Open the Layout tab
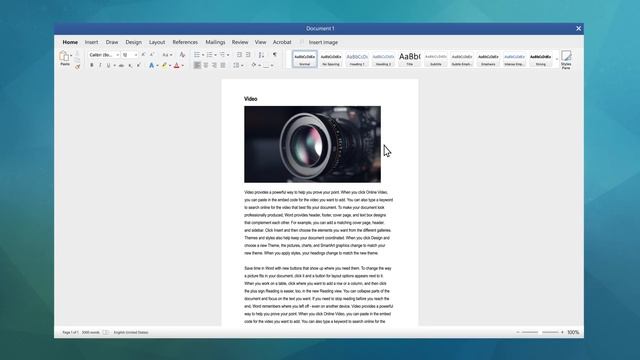Viewport: 640px width, 360px height. [157, 42]
